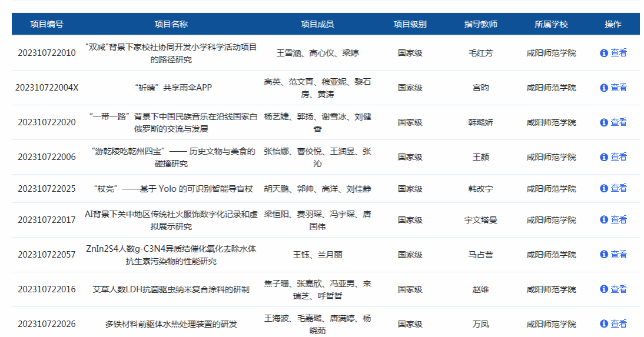The image size is (644, 337).
Task: Click info icon for project 202310722020
Action: pyautogui.click(x=603, y=122)
